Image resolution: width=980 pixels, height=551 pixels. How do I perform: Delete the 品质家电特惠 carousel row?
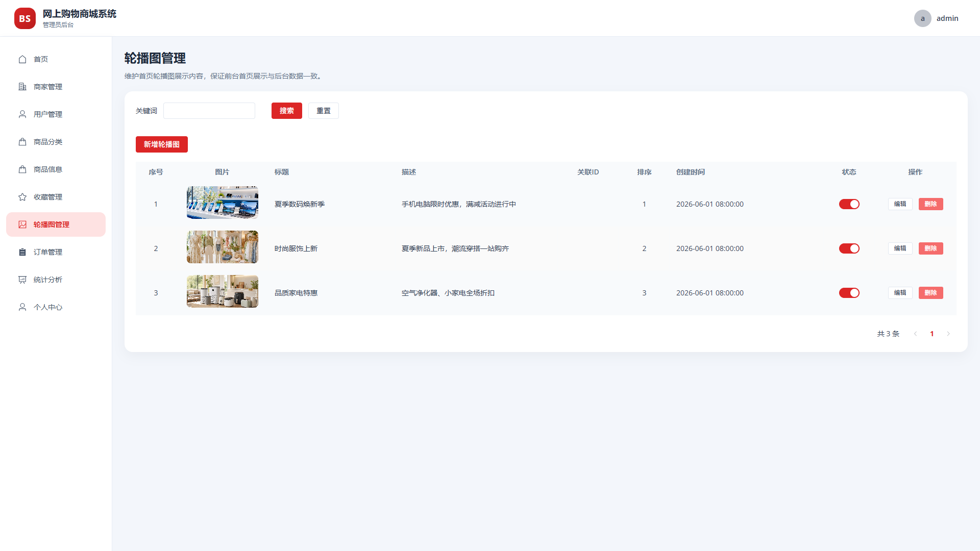pyautogui.click(x=931, y=293)
